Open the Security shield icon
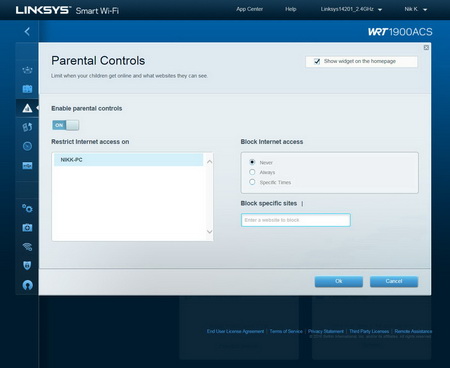450x368 pixels. tap(27, 266)
